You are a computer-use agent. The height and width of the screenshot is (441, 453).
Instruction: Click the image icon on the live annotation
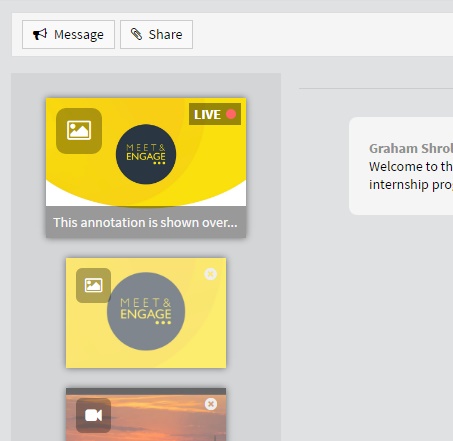(x=79, y=131)
